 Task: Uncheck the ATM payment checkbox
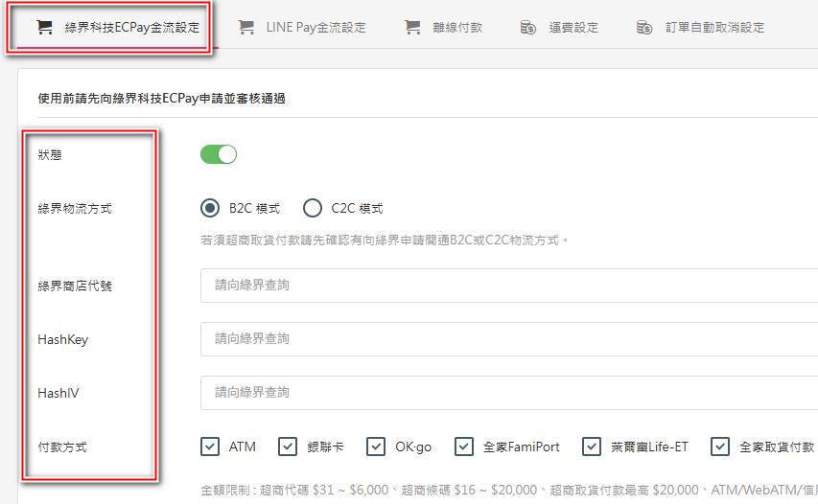point(210,447)
